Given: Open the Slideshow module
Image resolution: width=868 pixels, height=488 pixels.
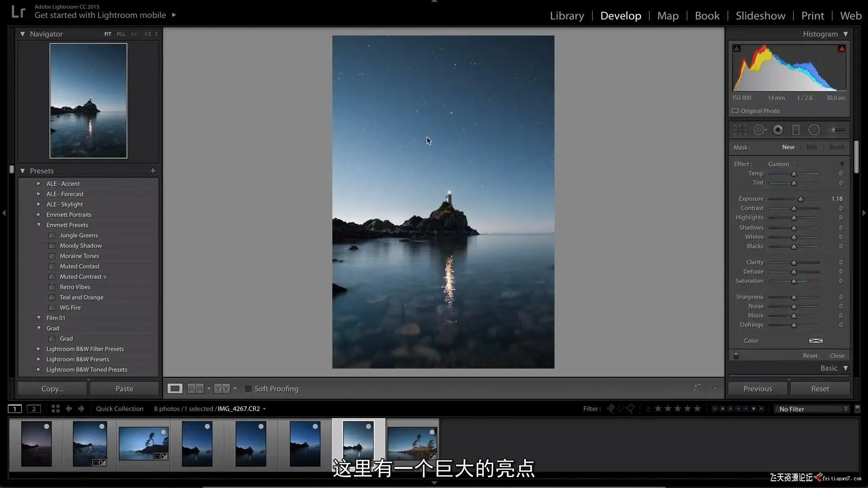Looking at the screenshot, I should click(x=760, y=16).
